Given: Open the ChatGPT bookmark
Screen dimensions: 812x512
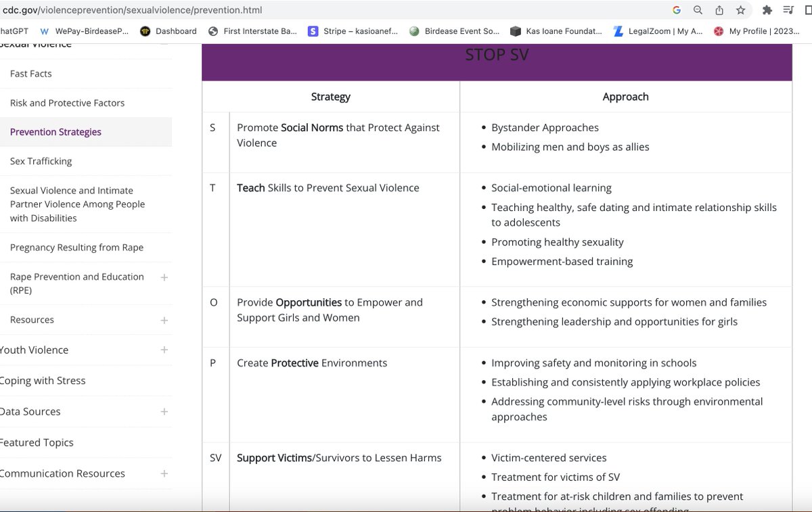Looking at the screenshot, I should [x=13, y=31].
